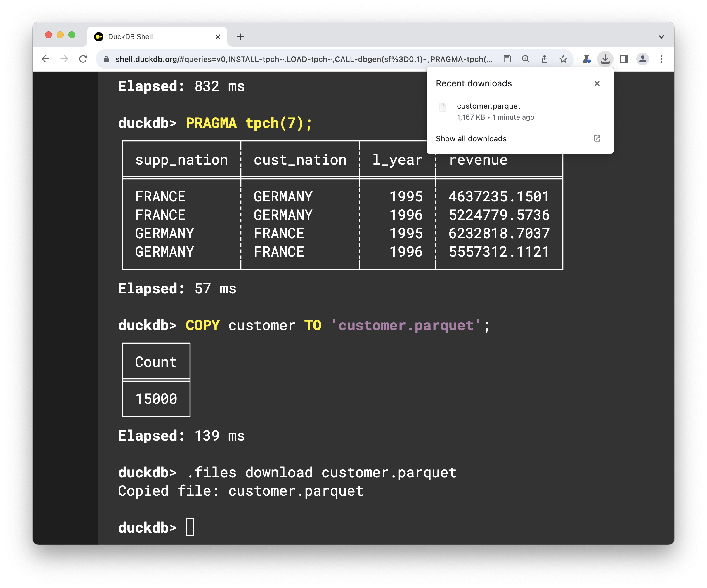The width and height of the screenshot is (707, 588).
Task: View site information via lock icon
Action: pos(106,59)
